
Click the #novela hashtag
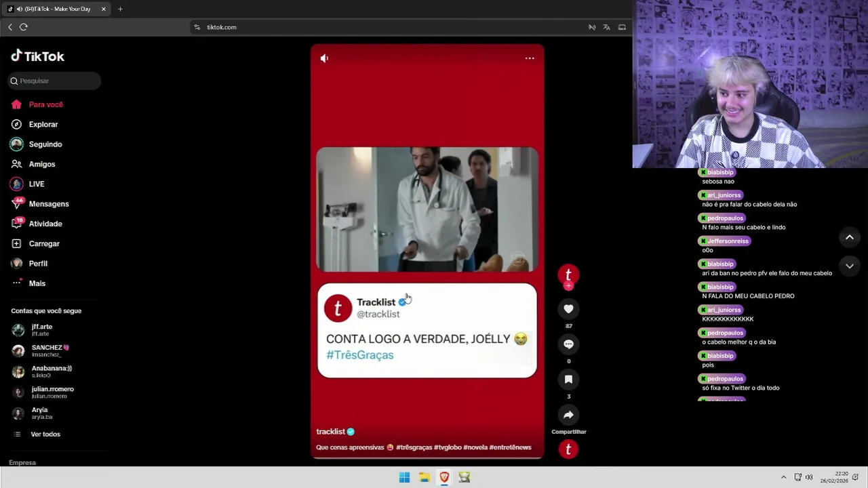coord(475,447)
